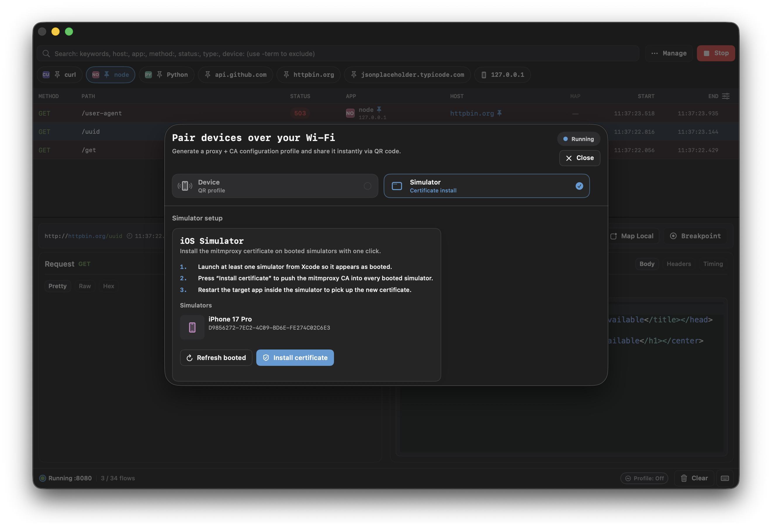Select the GET /user-agent flow row
Screen dimensions: 772x532
386,113
